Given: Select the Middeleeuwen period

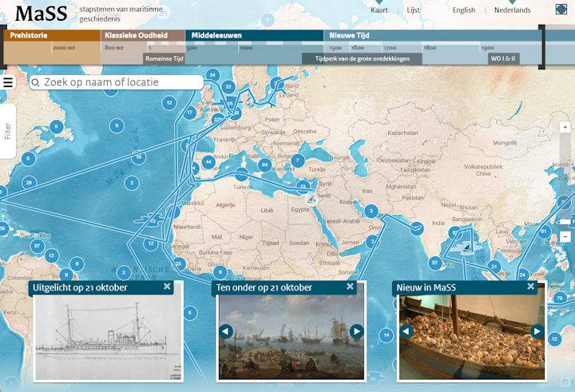Looking at the screenshot, I should (255, 35).
